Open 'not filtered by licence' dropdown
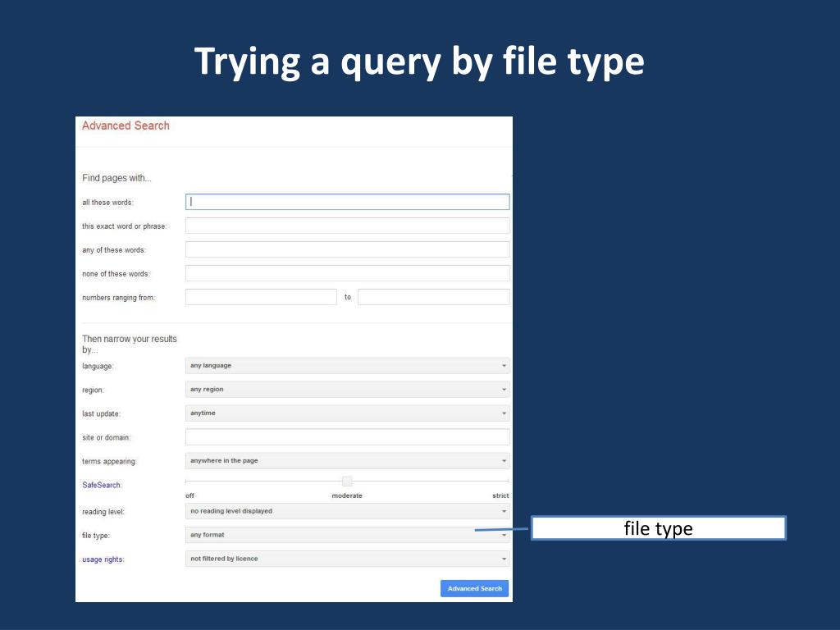The height and width of the screenshot is (630, 840). 347,559
